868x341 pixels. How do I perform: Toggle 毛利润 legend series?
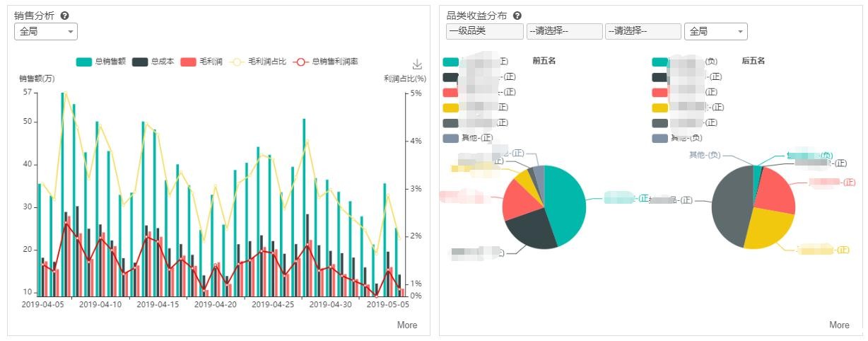click(x=202, y=62)
